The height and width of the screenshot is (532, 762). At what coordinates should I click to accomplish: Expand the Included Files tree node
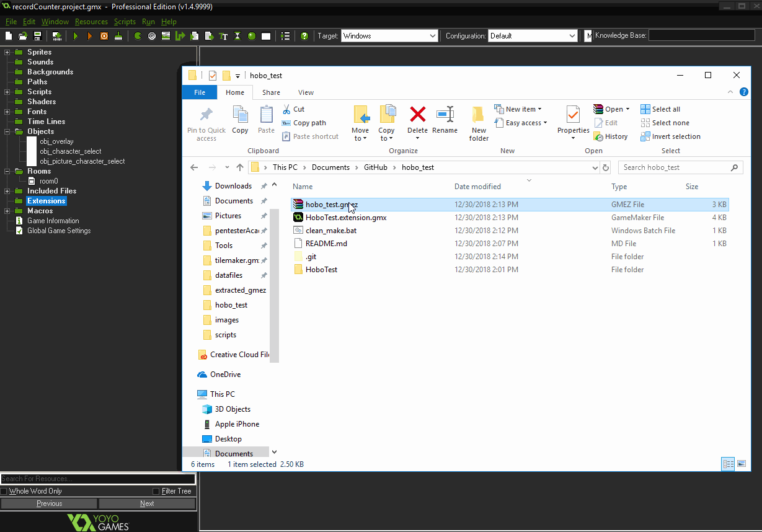point(7,191)
